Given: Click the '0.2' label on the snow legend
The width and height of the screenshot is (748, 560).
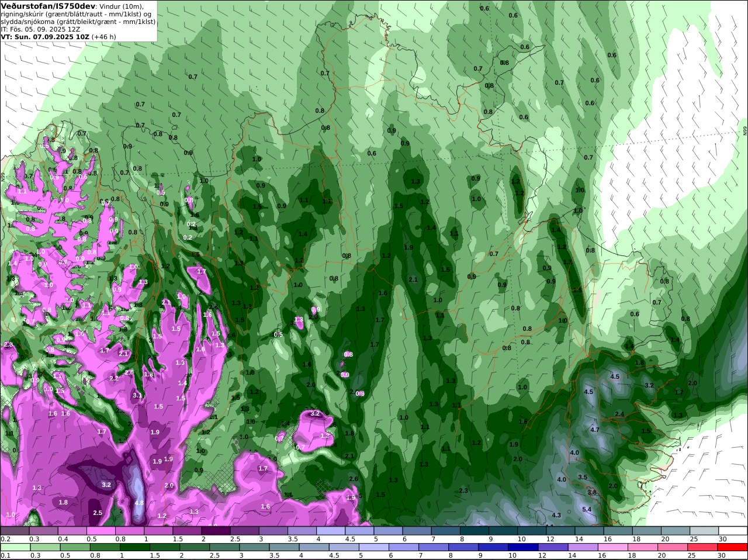Looking at the screenshot, I should (x=5, y=539).
